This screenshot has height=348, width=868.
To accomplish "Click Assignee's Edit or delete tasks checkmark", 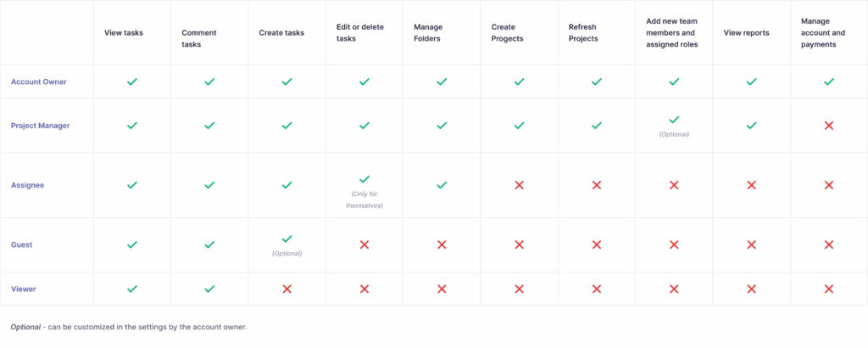I will pyautogui.click(x=364, y=179).
